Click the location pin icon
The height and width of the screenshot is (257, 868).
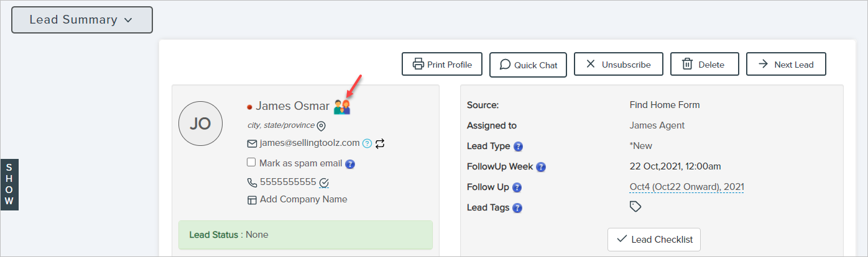(x=321, y=126)
